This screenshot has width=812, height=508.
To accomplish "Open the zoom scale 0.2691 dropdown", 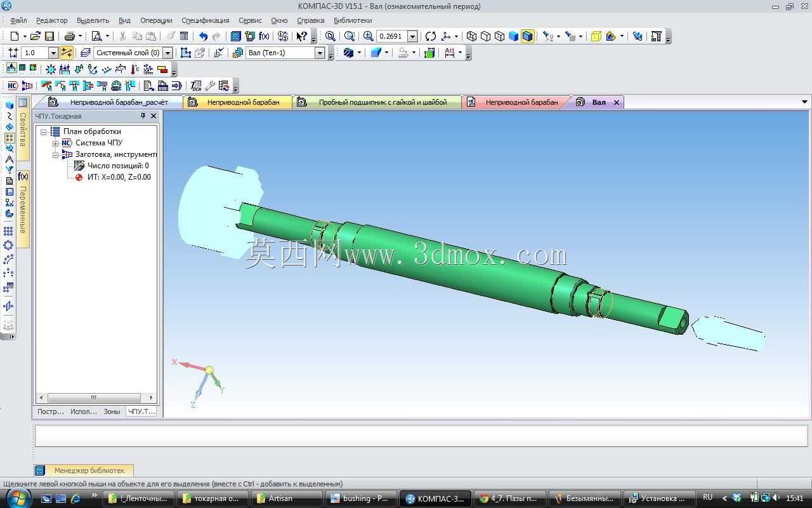I will pyautogui.click(x=412, y=36).
